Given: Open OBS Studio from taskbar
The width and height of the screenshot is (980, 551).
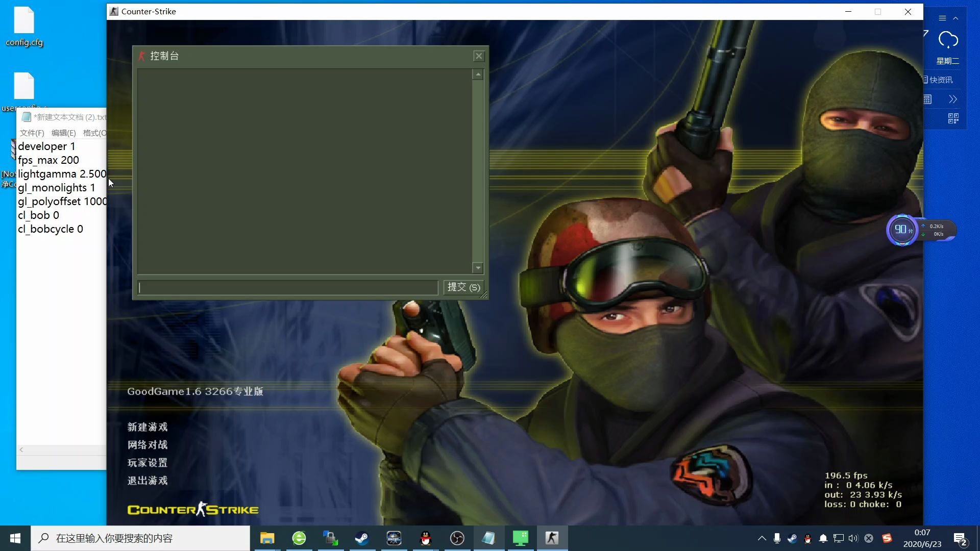Looking at the screenshot, I should pyautogui.click(x=457, y=538).
